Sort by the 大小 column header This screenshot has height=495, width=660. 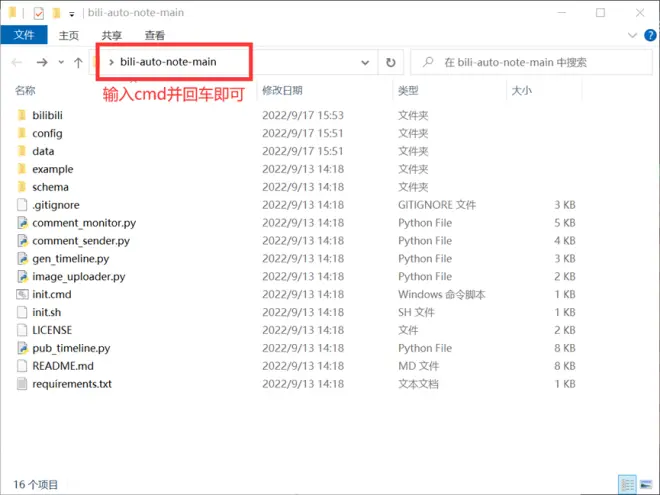click(521, 90)
